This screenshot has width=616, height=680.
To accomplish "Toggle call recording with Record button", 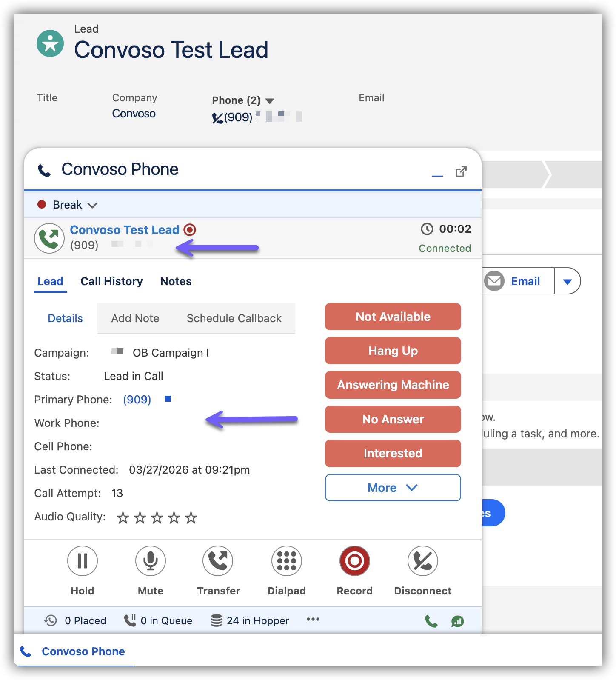I will click(x=354, y=561).
